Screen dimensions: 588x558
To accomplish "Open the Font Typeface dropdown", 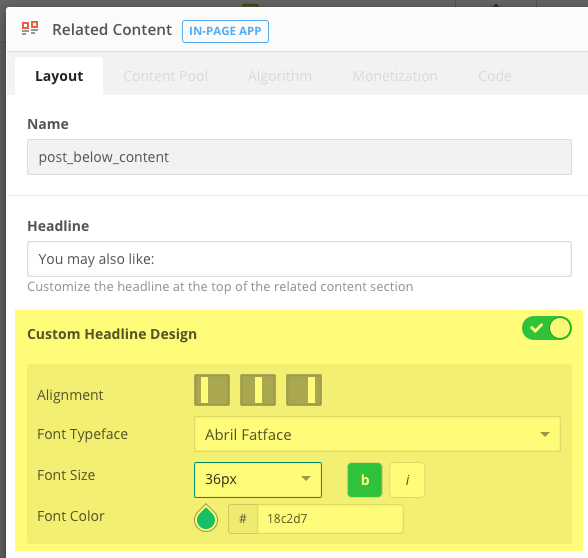I will tap(377, 434).
